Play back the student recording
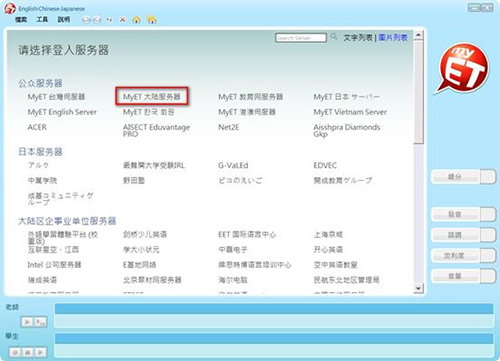This screenshot has width=500, height=361. click(40, 352)
